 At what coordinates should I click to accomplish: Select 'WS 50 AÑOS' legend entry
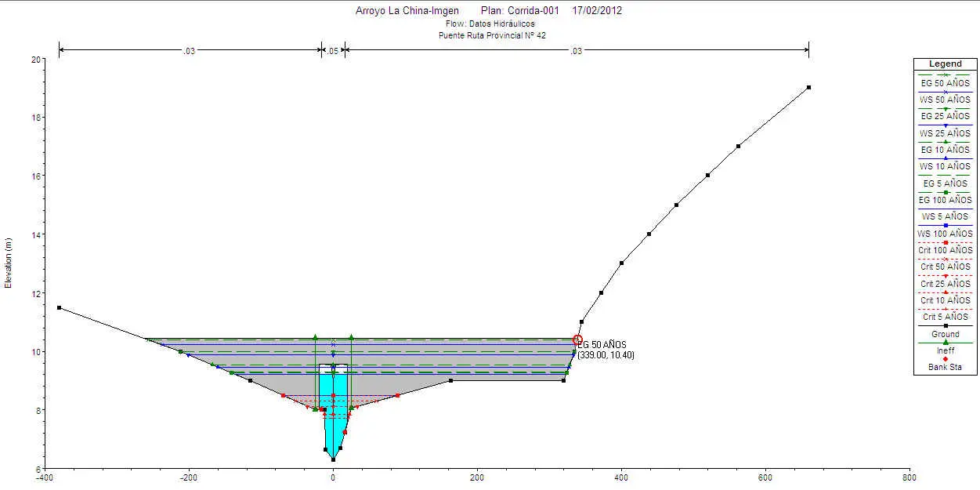(945, 100)
